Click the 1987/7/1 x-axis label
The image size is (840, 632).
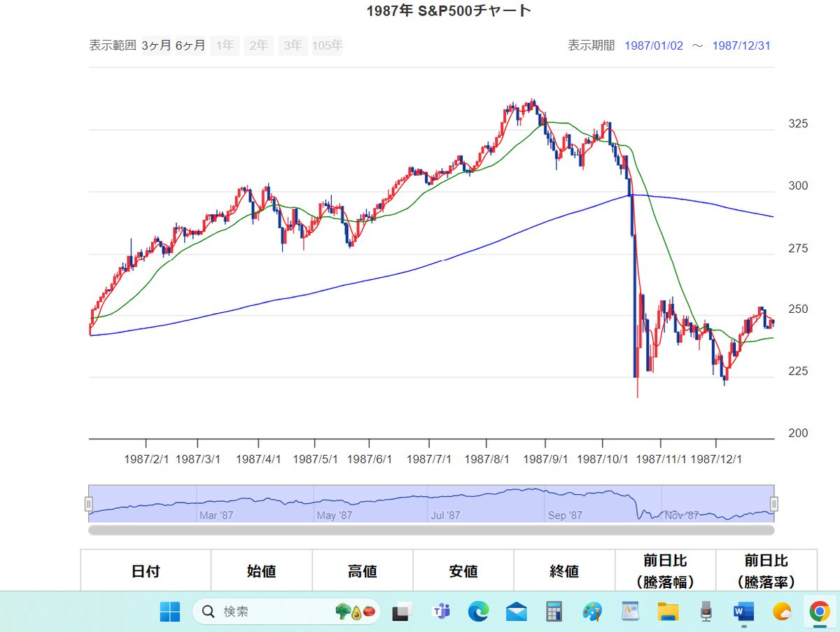429,460
